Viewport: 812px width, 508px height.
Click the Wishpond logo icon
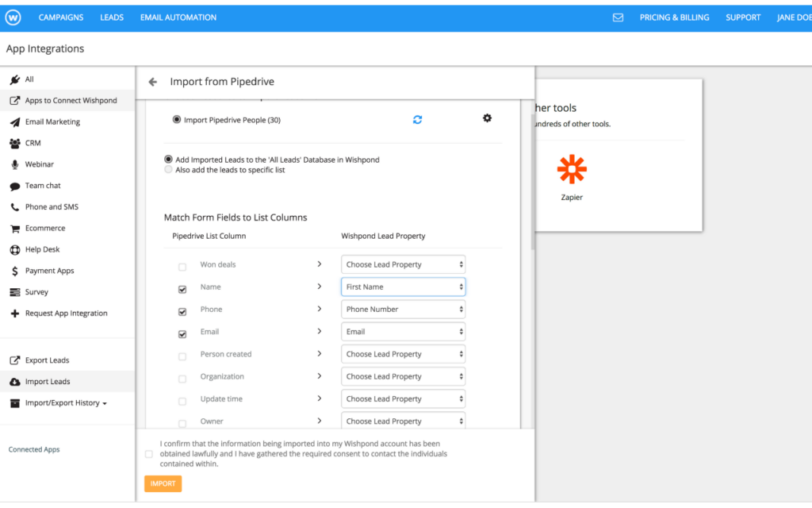(12, 17)
